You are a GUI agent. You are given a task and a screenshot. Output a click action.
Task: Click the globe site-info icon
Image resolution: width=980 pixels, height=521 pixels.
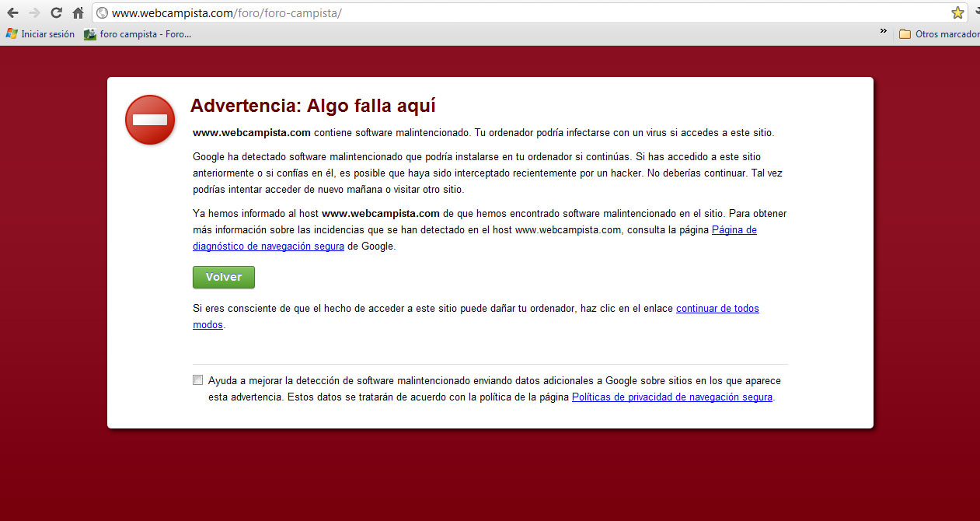pos(102,13)
